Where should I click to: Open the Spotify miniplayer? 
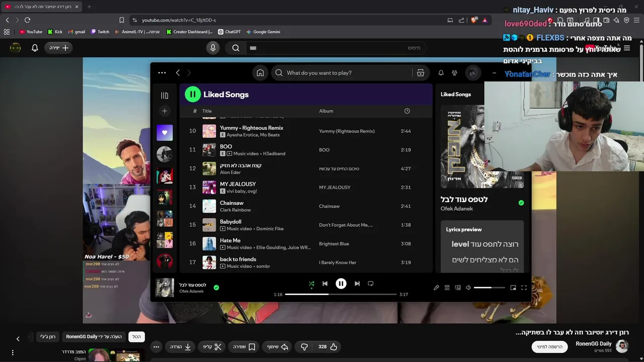(x=513, y=288)
